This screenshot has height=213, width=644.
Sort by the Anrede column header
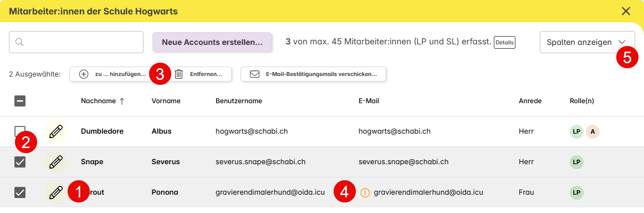(x=530, y=101)
